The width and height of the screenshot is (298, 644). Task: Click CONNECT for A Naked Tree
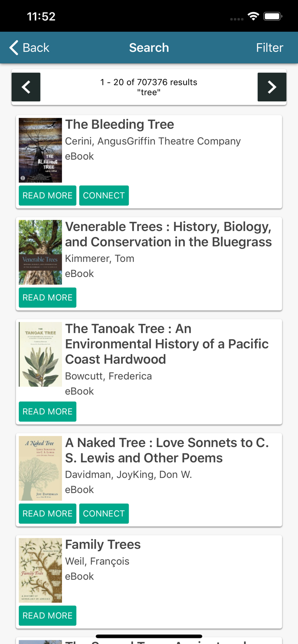click(x=104, y=513)
